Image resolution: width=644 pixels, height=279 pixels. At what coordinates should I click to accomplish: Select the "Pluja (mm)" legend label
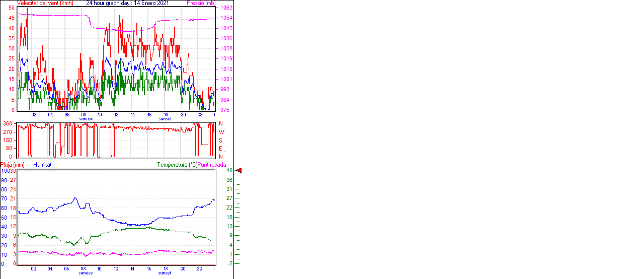[13, 165]
